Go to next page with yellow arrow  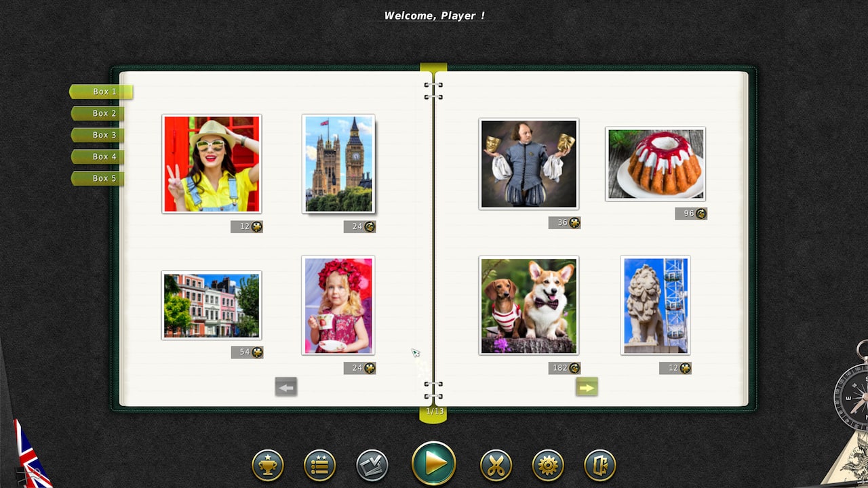click(x=587, y=387)
